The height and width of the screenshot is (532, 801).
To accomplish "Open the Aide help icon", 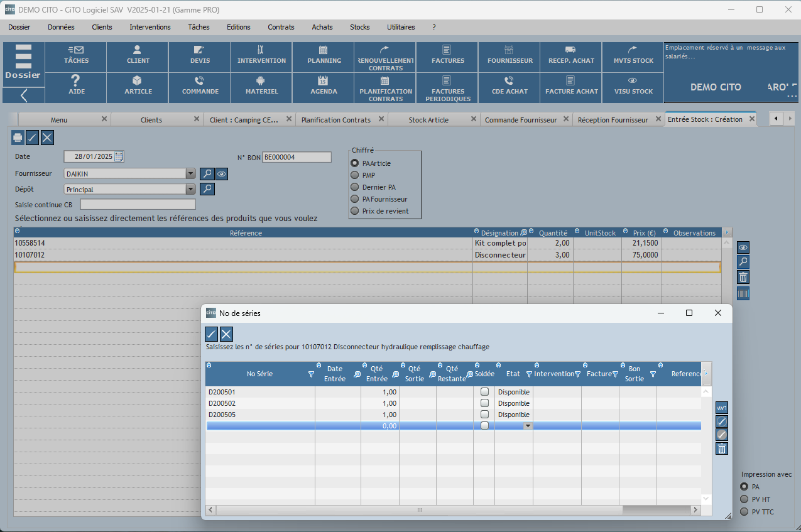I will [x=76, y=88].
